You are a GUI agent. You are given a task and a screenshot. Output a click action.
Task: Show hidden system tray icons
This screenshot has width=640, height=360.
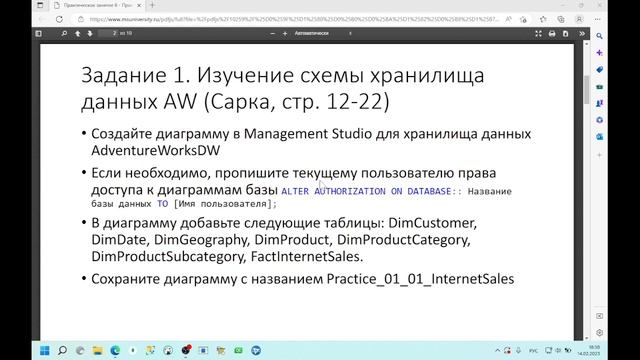tap(497, 350)
